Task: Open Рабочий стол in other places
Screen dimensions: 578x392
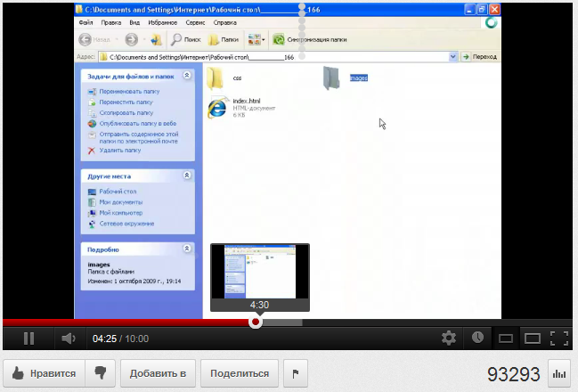Action: point(118,191)
